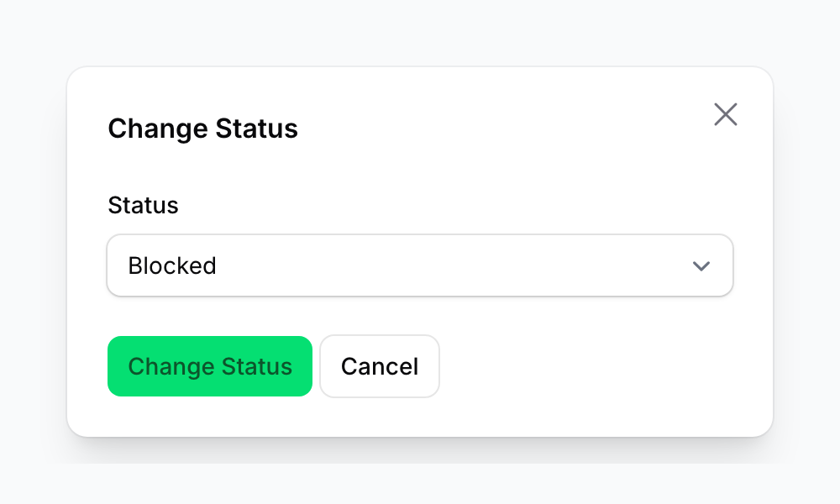Viewport: 840px width, 504px height.
Task: Open the Status dropdown showing Blocked
Action: click(420, 265)
